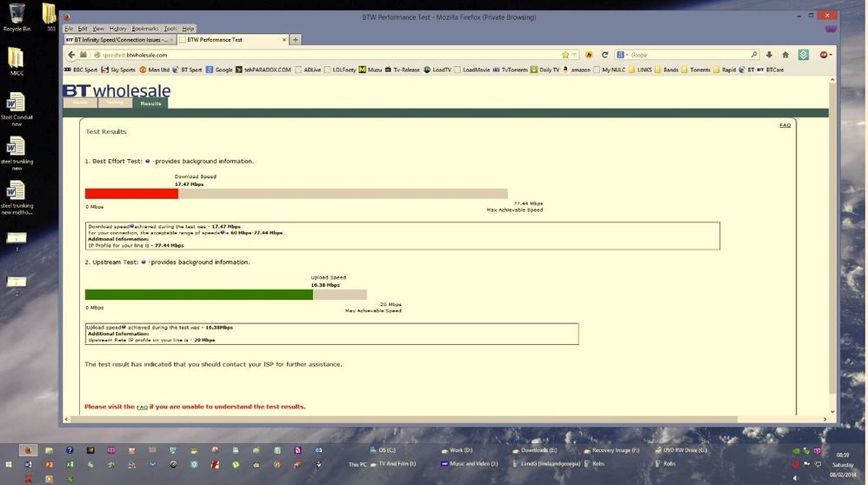
Task: Open the Help menu
Action: coord(188,28)
